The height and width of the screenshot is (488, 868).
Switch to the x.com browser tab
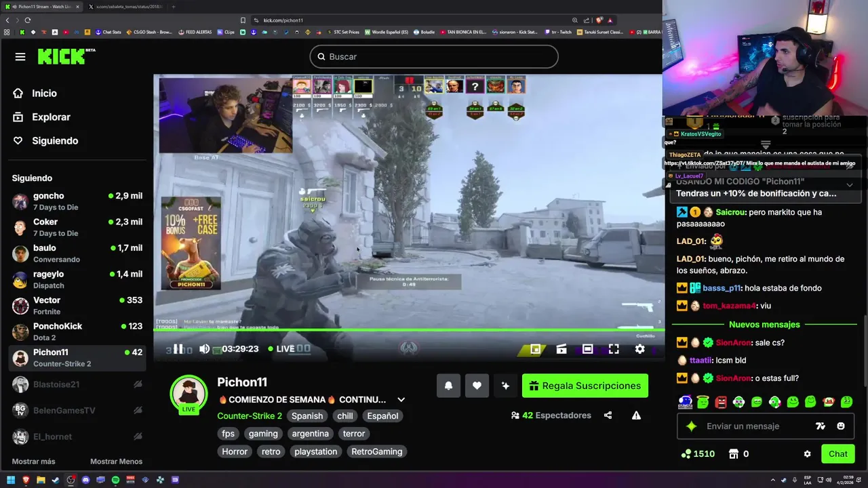click(x=128, y=7)
